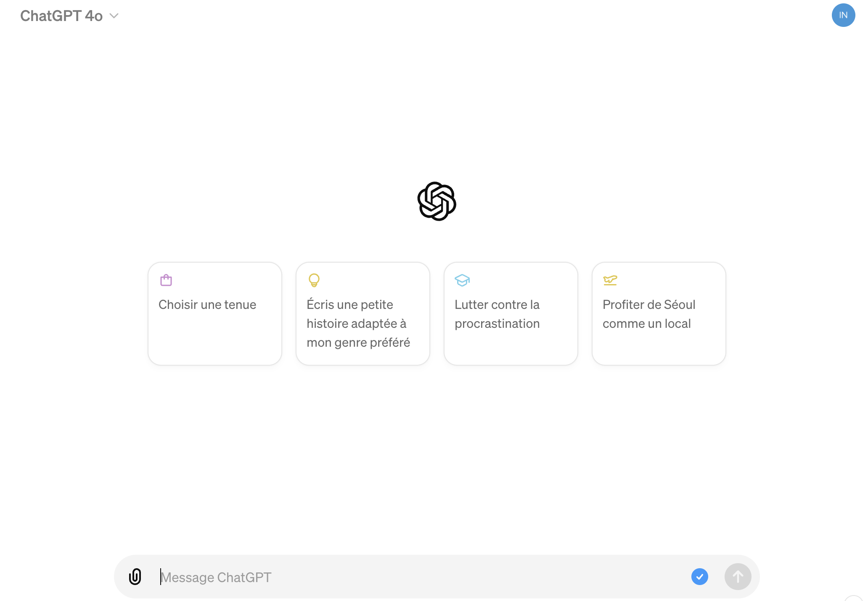Open the IN user profile avatar

pyautogui.click(x=844, y=15)
